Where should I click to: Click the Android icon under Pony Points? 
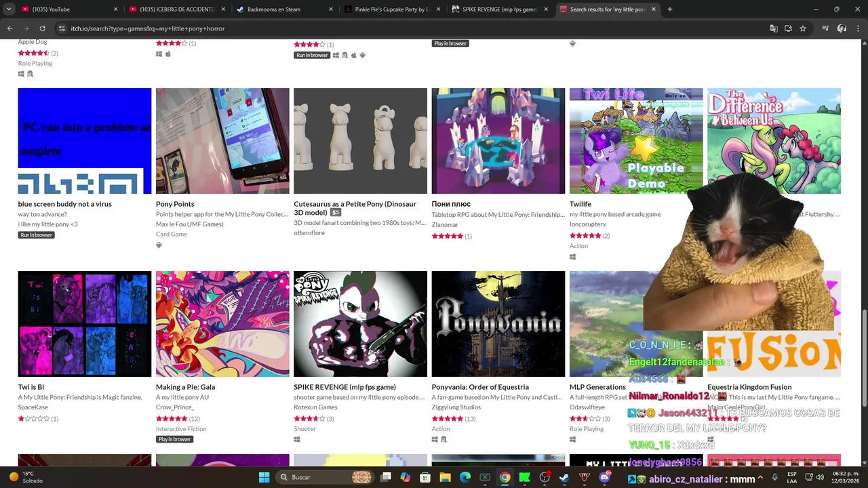[159, 245]
